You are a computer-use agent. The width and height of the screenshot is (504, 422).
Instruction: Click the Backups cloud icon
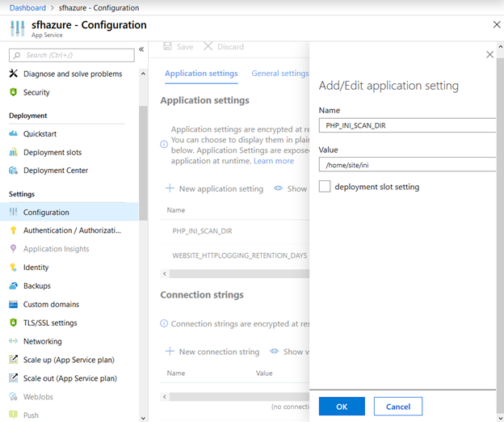[x=13, y=285]
